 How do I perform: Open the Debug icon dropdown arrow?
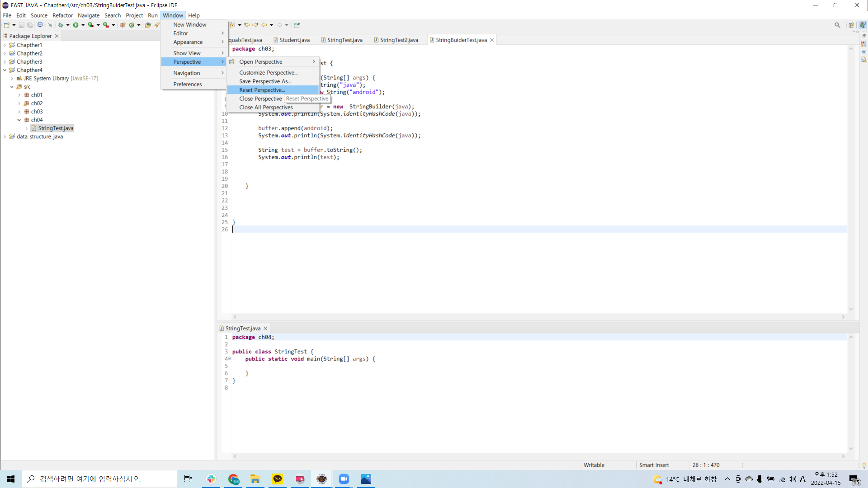tap(68, 25)
